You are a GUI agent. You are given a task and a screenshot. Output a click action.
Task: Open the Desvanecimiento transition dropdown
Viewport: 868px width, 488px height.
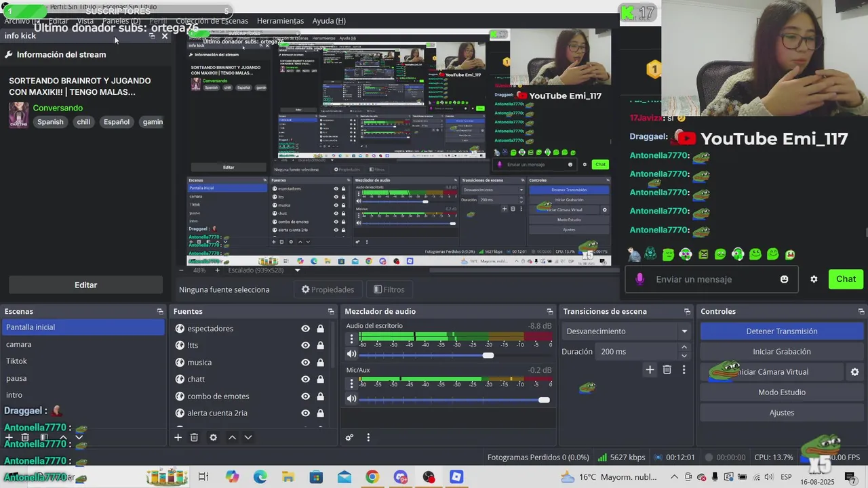[626, 331]
